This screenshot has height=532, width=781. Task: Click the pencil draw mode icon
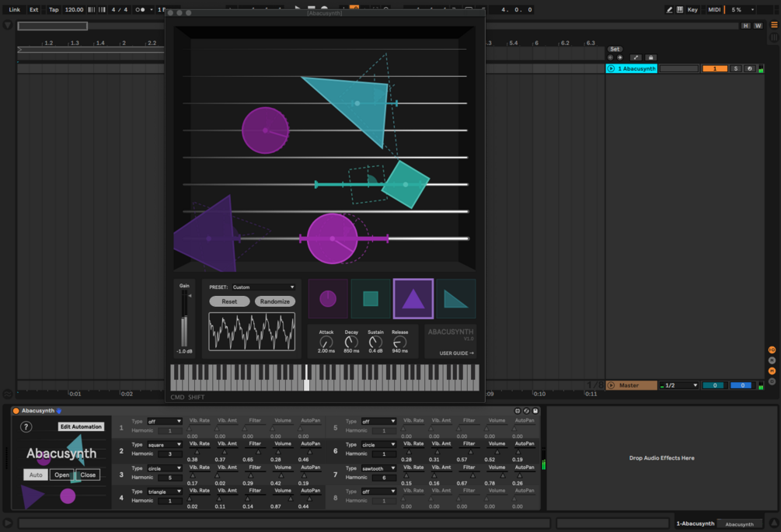pyautogui.click(x=669, y=9)
